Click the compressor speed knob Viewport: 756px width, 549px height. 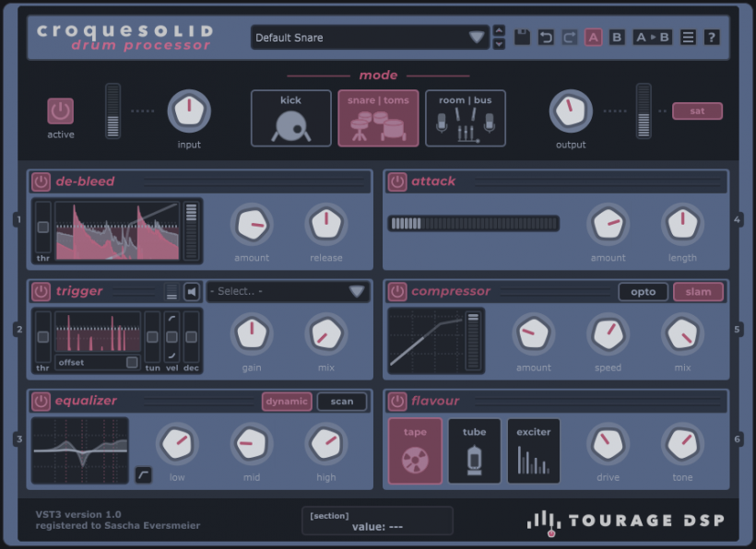(x=608, y=334)
